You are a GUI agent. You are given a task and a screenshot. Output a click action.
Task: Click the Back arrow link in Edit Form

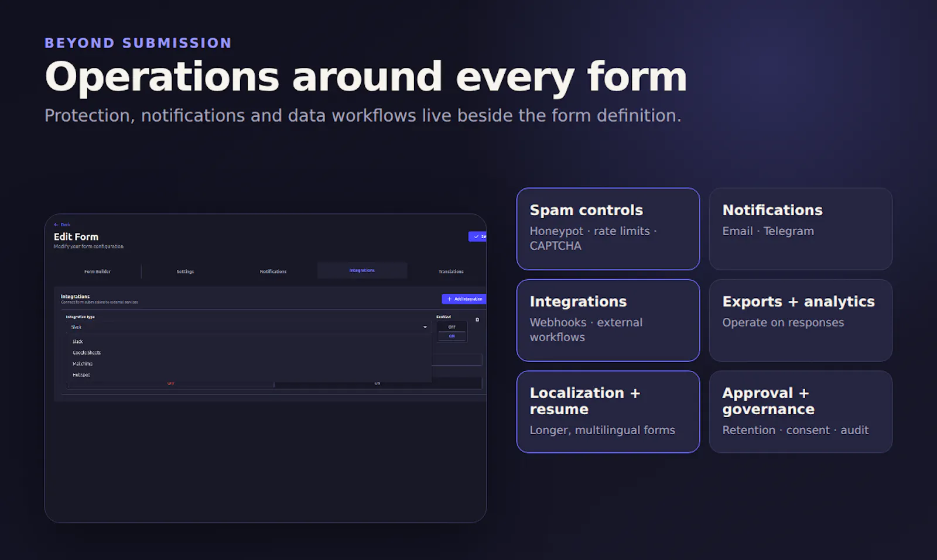(62, 225)
